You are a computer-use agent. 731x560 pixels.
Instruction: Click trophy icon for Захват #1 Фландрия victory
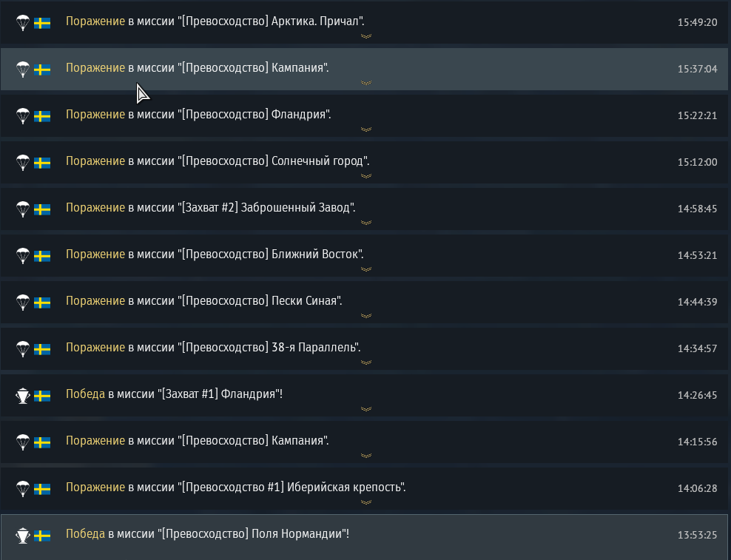(23, 396)
